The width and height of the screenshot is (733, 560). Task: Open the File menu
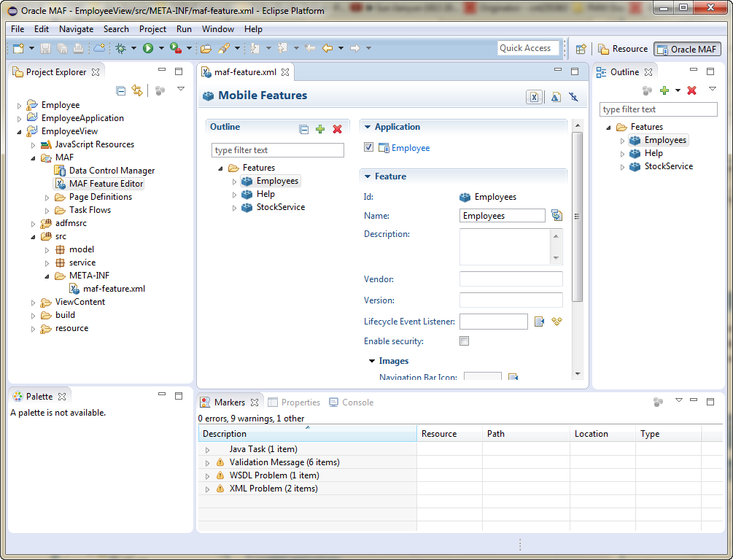tap(18, 29)
